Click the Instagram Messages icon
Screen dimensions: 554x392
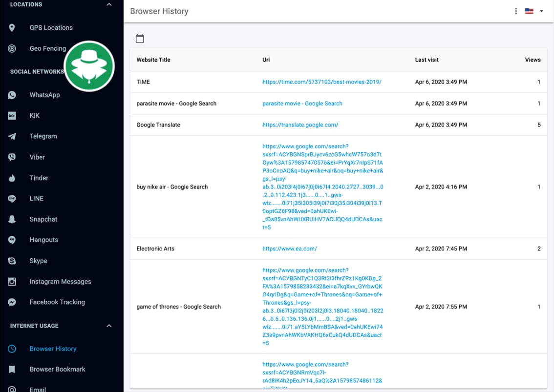click(12, 282)
